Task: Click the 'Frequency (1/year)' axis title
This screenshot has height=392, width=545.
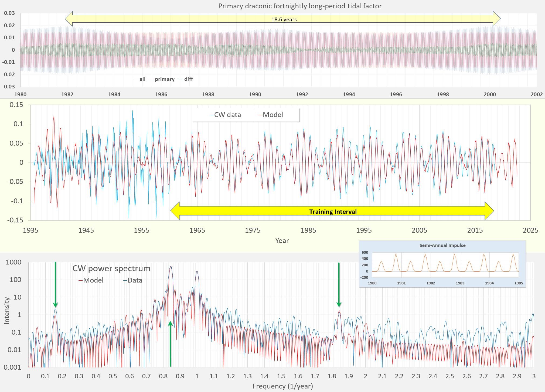Action: click(x=283, y=386)
